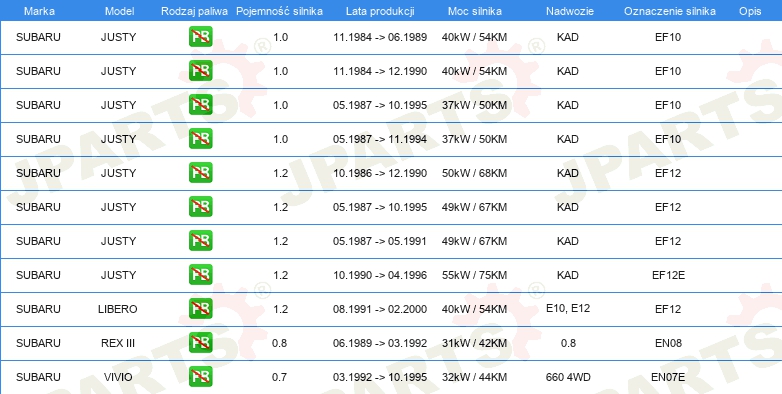Click the fuel icon in the 11.1984 -> 06.1989 row
Image resolution: width=782 pixels, height=394 pixels.
click(200, 37)
